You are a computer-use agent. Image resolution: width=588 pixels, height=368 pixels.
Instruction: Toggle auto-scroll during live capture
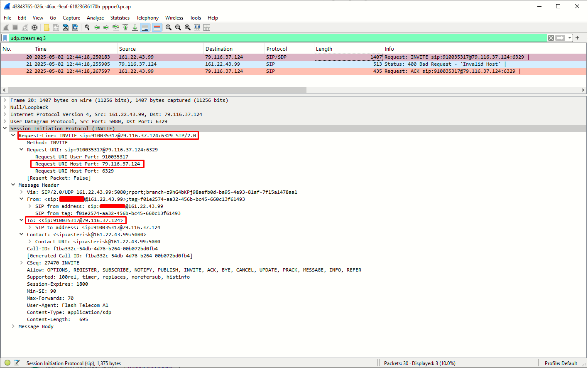pyautogui.click(x=145, y=27)
